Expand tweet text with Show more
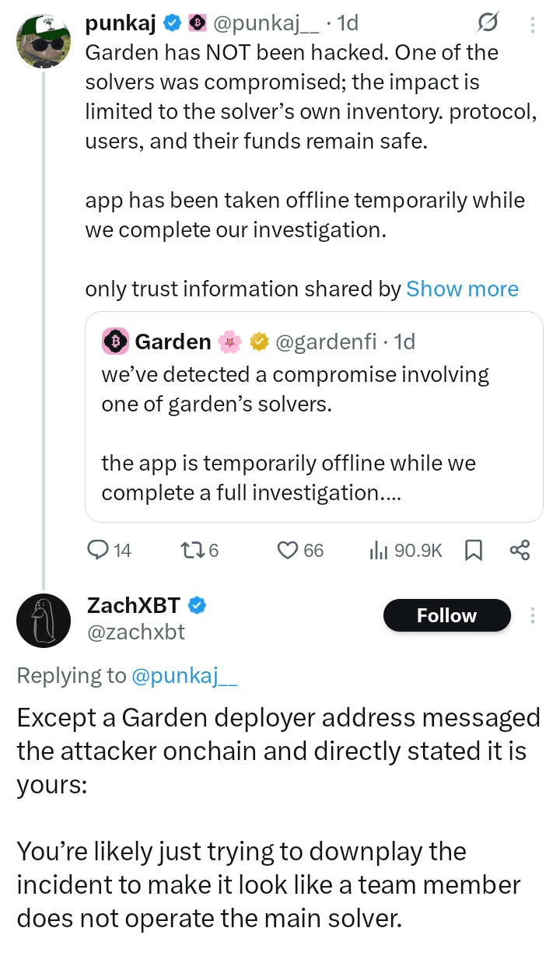560x970 pixels. (462, 289)
